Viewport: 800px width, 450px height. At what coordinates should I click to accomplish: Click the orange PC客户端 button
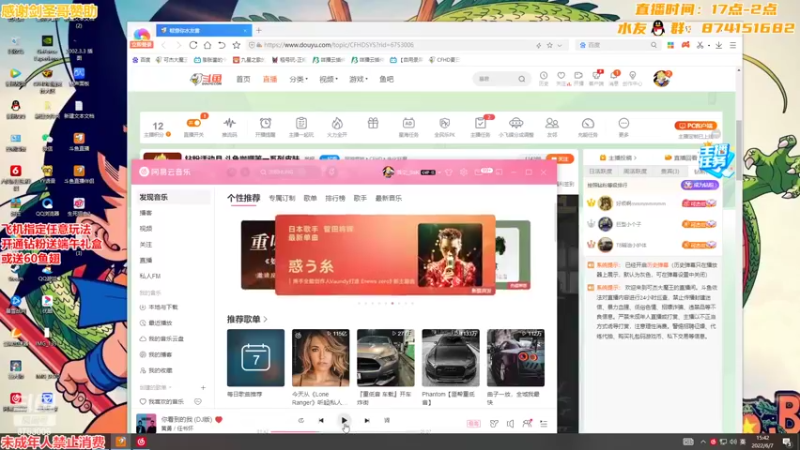coord(696,126)
